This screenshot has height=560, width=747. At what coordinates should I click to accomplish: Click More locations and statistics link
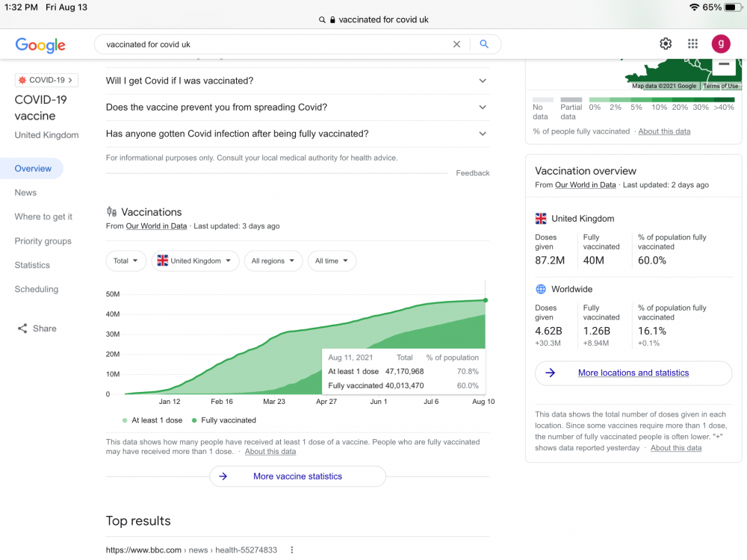pos(633,373)
